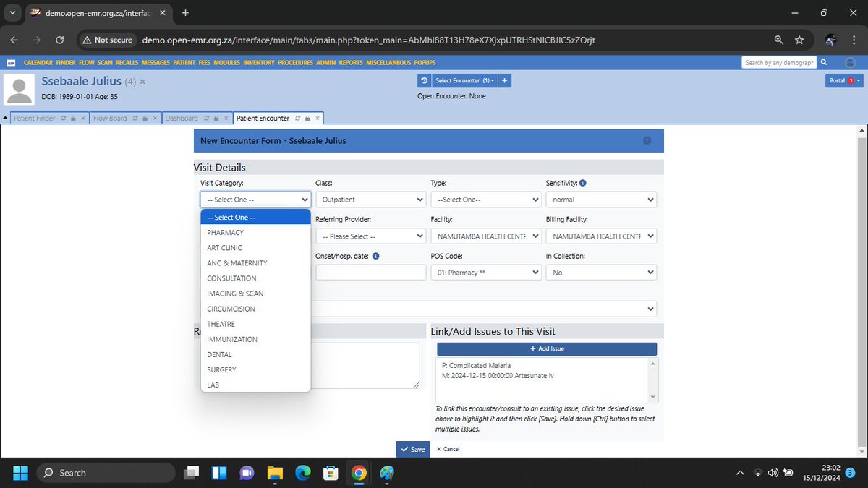
Task: Open encounter history clock icon
Action: [425, 80]
